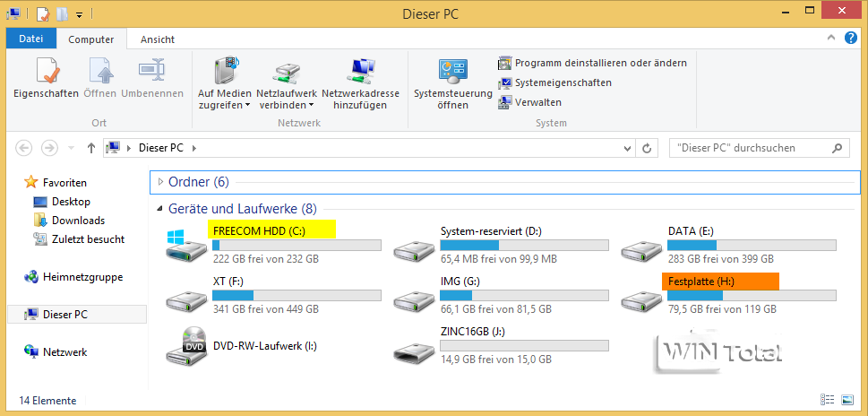The image size is (868, 416).
Task: Click the Dieser PC title bar icon
Action: [x=13, y=13]
